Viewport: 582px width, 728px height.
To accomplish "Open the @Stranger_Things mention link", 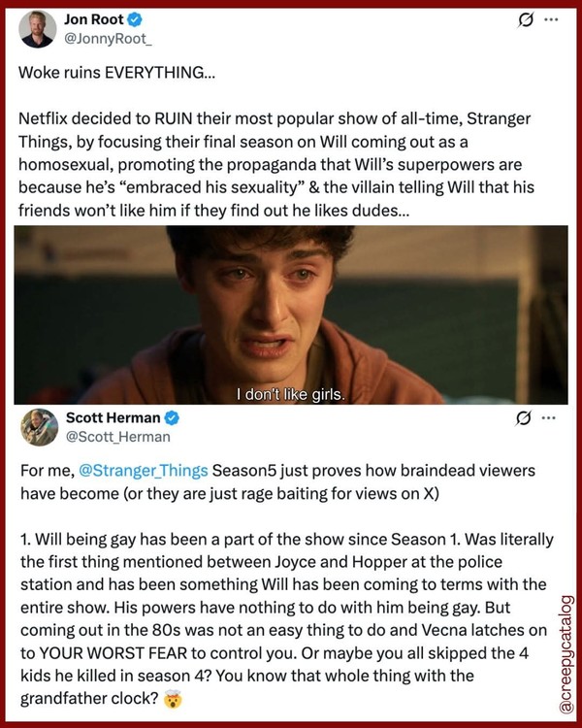I will point(144,471).
